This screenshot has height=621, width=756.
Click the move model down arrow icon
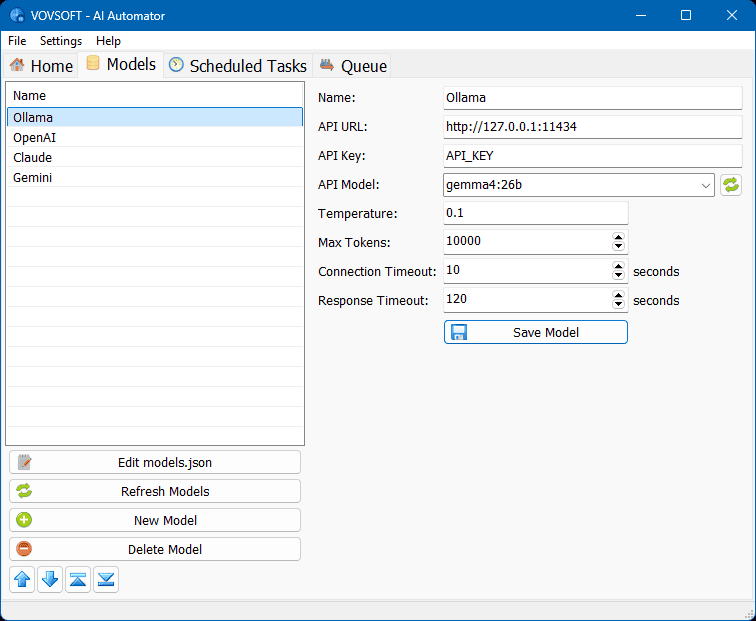50,580
